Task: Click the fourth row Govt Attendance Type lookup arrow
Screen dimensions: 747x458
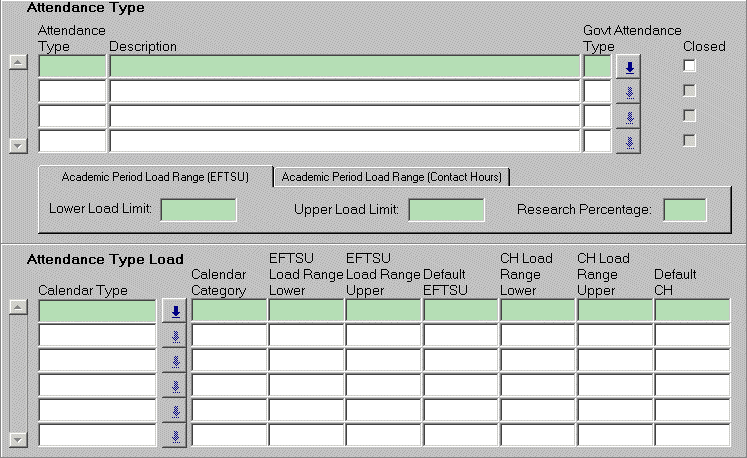Action: [629, 142]
